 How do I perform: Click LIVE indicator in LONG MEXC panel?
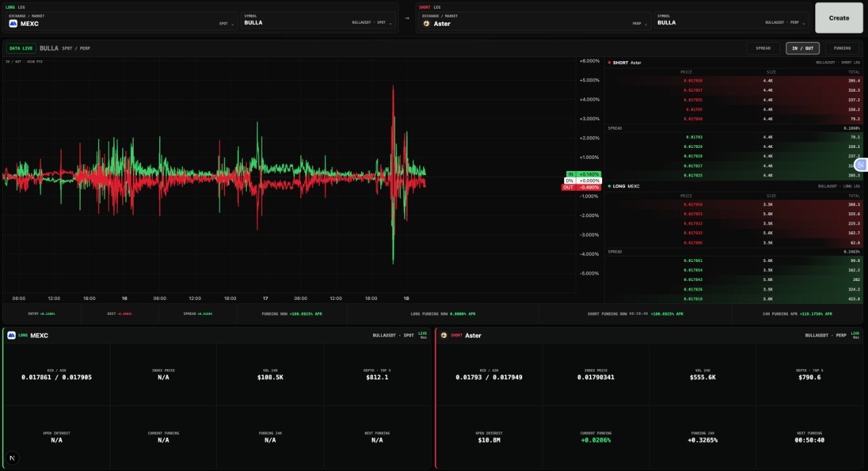click(422, 335)
